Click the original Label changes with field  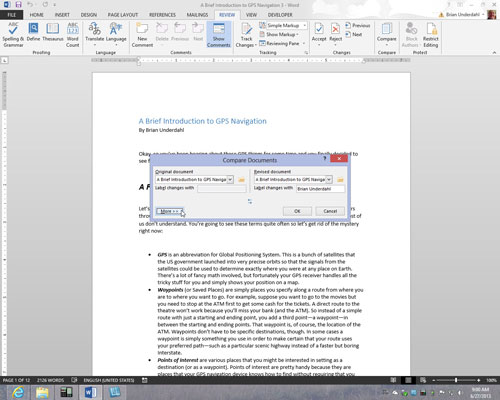point(222,189)
